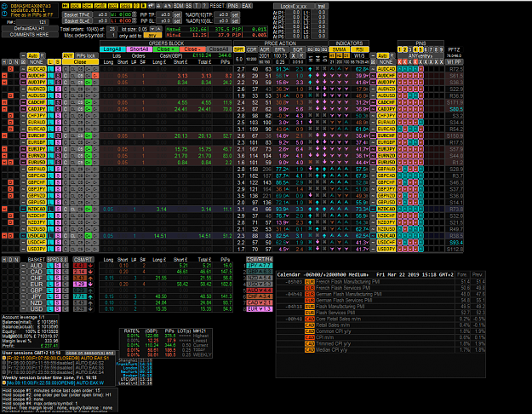This screenshot has height=414, width=532.
Task: Click the BASKET header label
Action: (37, 260)
